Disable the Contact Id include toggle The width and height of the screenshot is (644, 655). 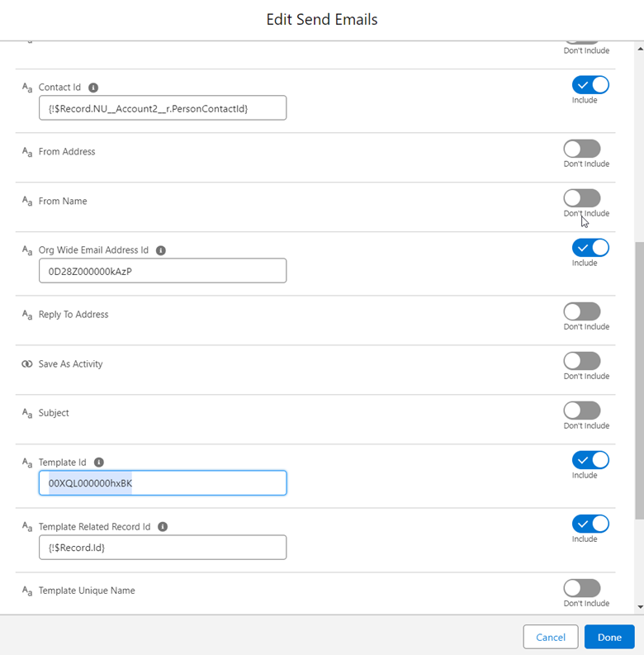(590, 85)
